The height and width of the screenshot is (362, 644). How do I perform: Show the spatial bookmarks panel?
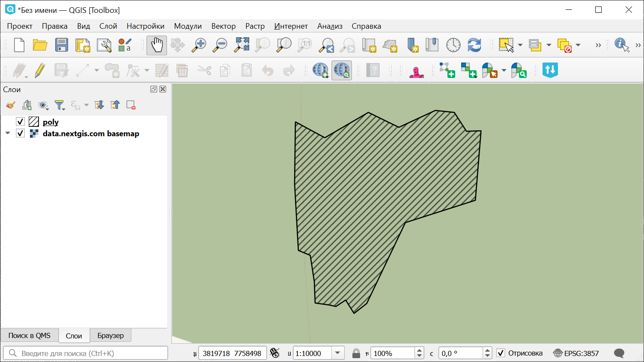[x=432, y=45]
